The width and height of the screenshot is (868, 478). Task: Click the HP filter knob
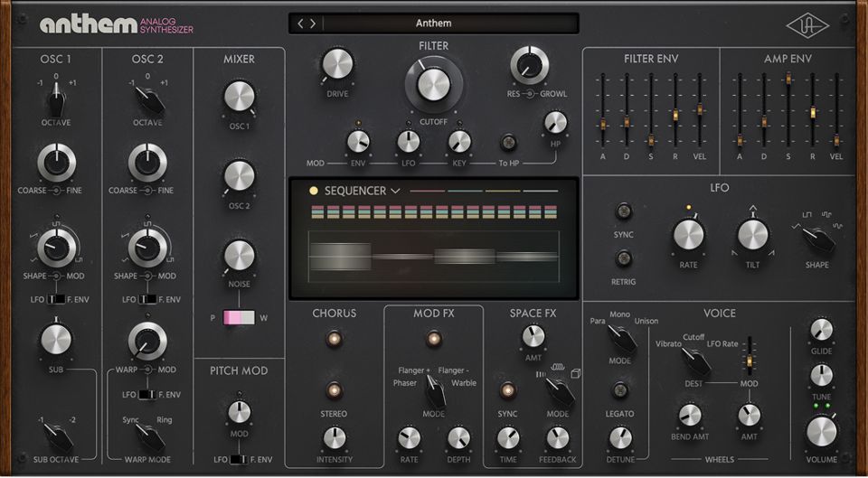[x=555, y=122]
